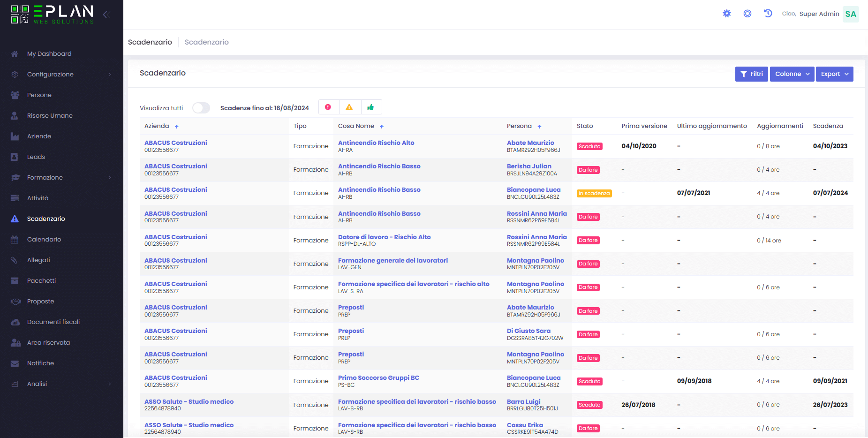Click the Aziende chart icon in sidebar

[15, 136]
